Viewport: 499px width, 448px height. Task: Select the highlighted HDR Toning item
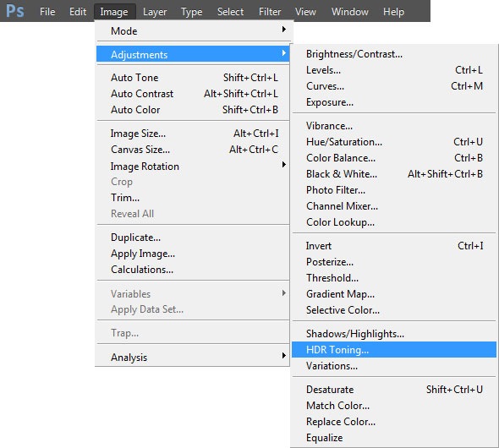tap(394, 349)
